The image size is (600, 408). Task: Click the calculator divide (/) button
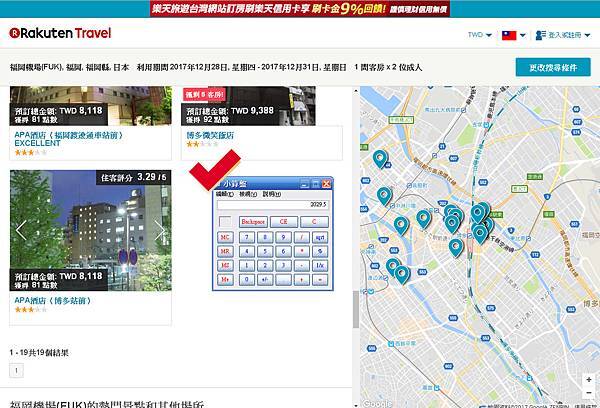tap(302, 237)
